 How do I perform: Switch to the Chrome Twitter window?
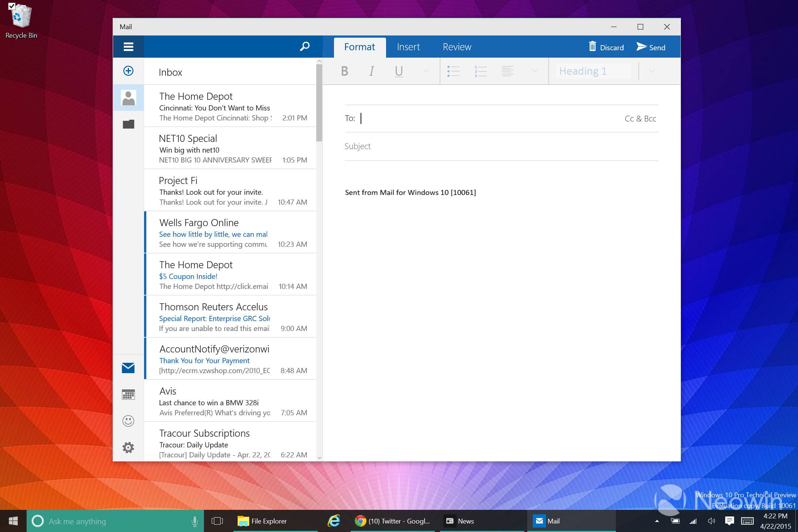pos(393,521)
